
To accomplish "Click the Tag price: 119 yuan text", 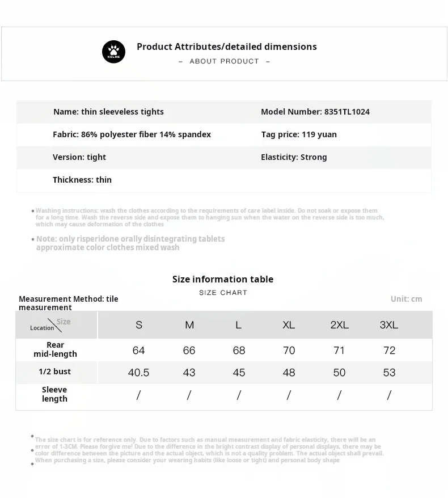I will pyautogui.click(x=298, y=134).
